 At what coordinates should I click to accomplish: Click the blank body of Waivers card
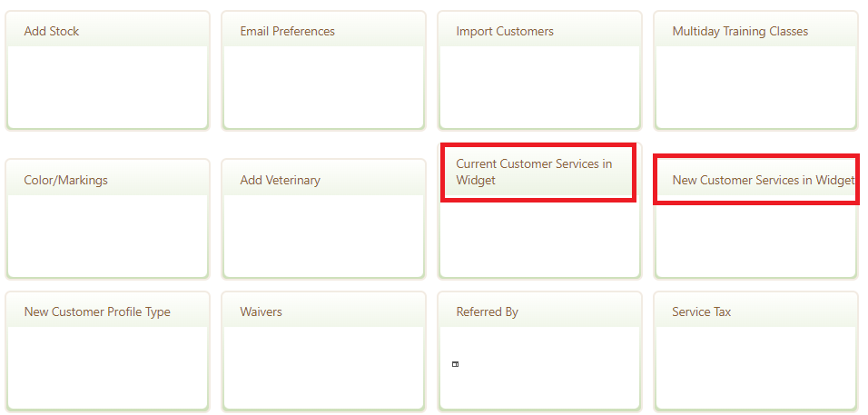point(324,368)
